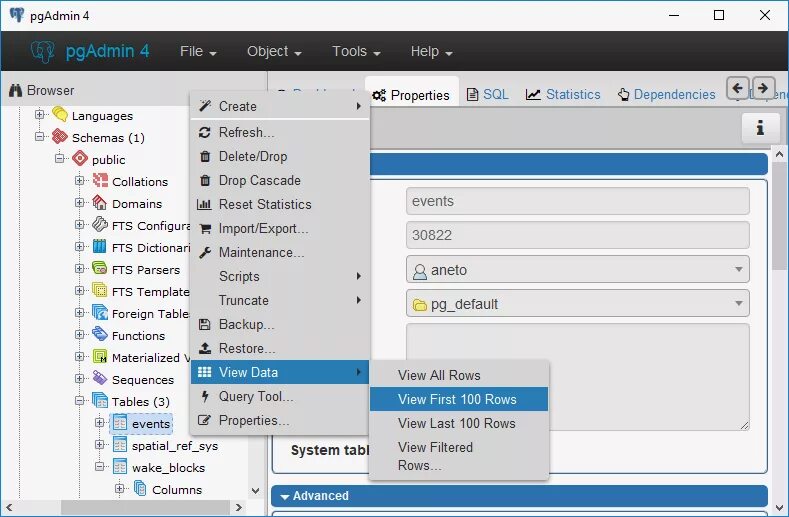Click the public schema icon
Screen dimensions: 789x517
[80, 159]
